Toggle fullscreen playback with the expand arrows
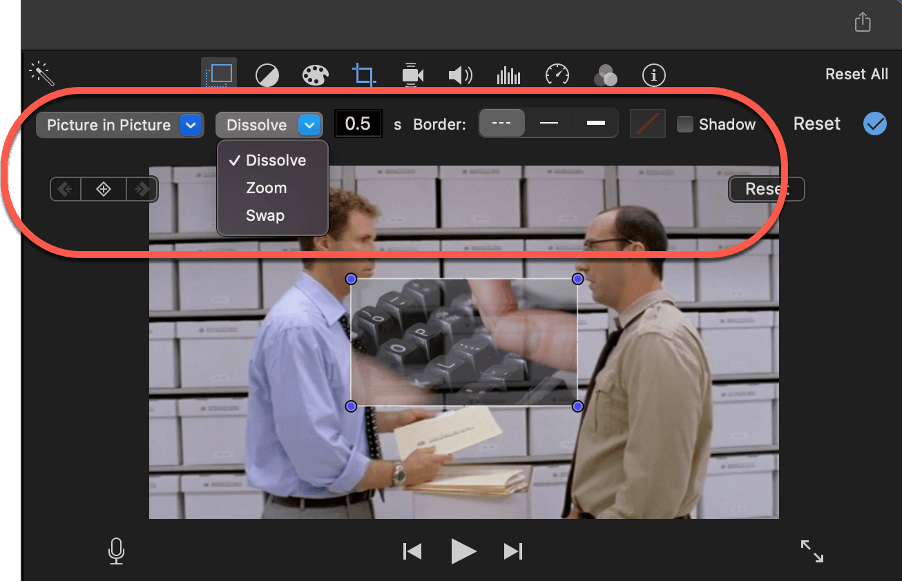The width and height of the screenshot is (902, 582). (x=812, y=550)
